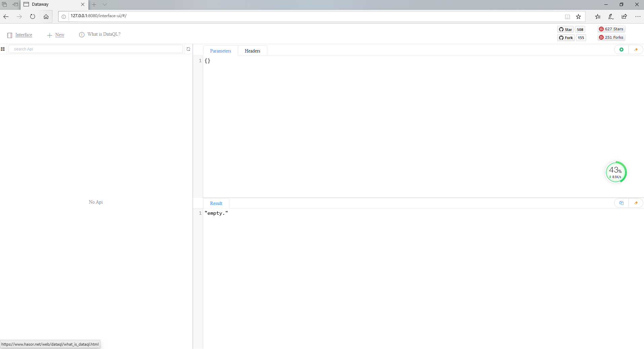Open the Gitee 627 Stars badge
The height and width of the screenshot is (349, 644).
click(x=611, y=29)
